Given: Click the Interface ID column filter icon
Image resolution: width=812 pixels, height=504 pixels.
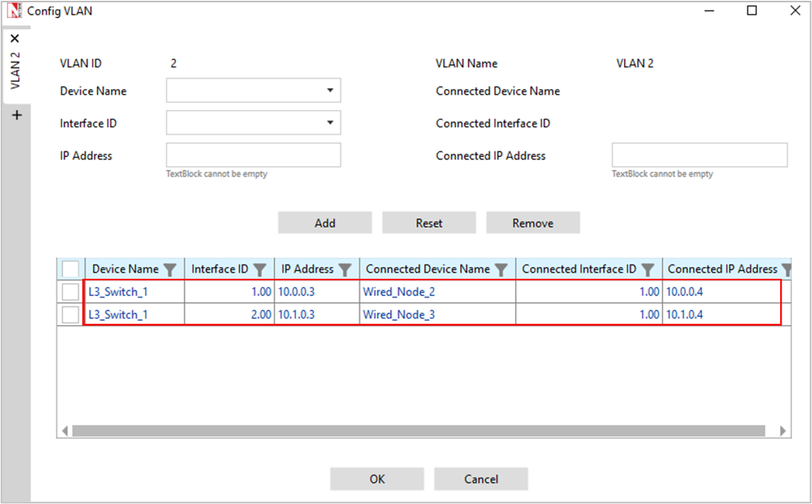Looking at the screenshot, I should [260, 269].
